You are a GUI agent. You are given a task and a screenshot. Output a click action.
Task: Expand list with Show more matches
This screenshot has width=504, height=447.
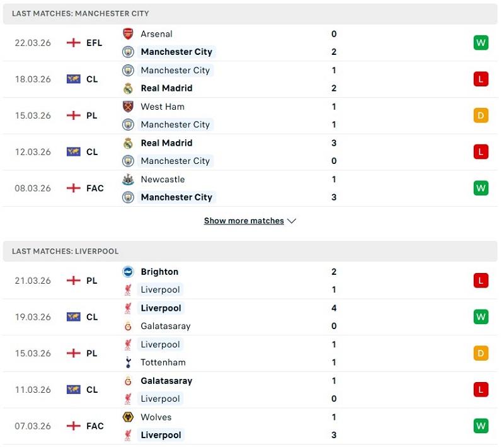244,221
